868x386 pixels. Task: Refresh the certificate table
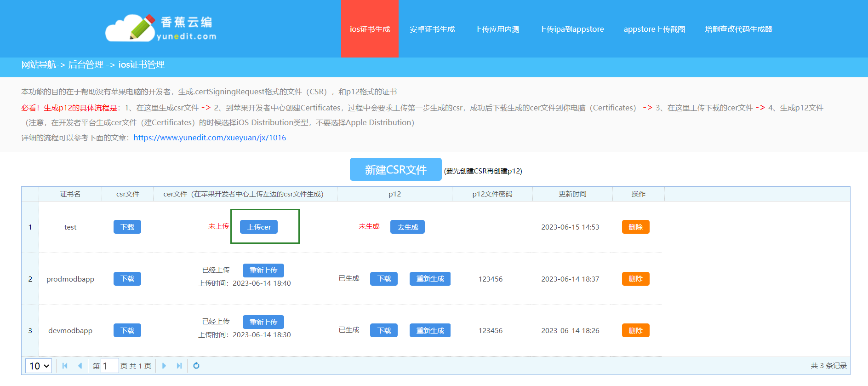click(196, 366)
